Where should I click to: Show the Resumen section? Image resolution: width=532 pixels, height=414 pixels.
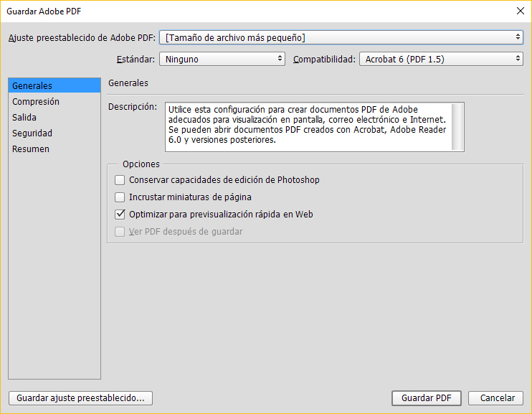point(54,149)
